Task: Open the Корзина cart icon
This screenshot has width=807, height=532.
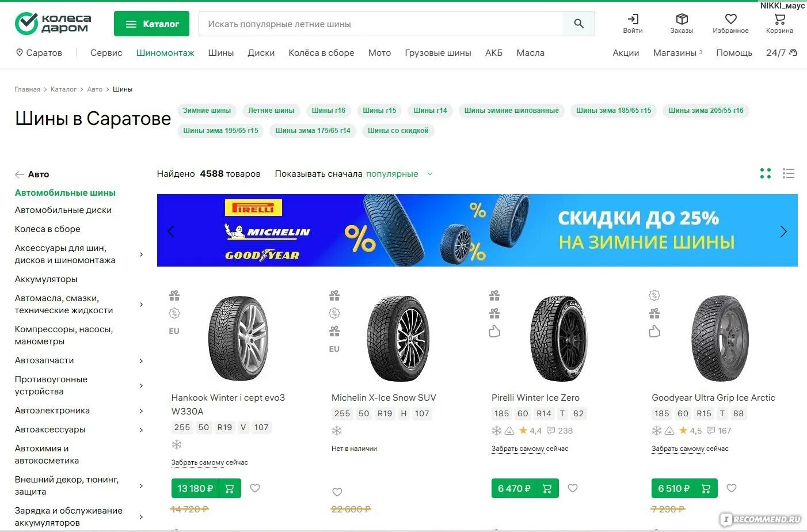Action: pos(779,19)
